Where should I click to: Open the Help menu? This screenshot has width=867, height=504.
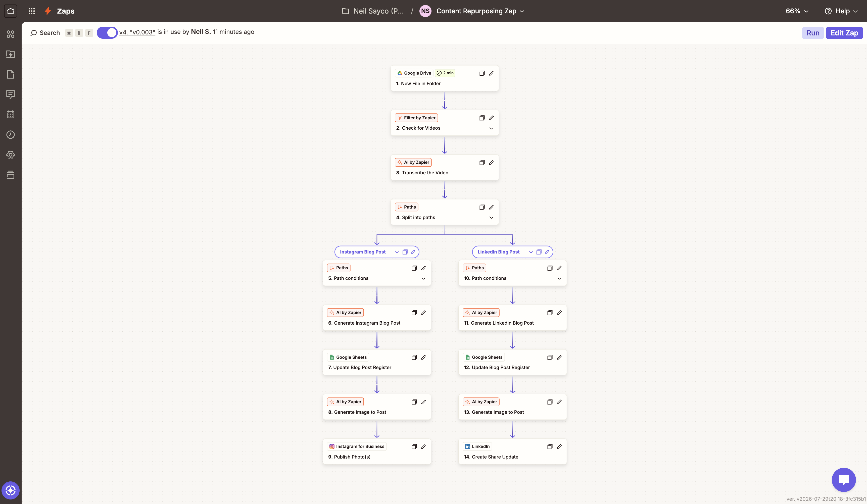(x=841, y=11)
